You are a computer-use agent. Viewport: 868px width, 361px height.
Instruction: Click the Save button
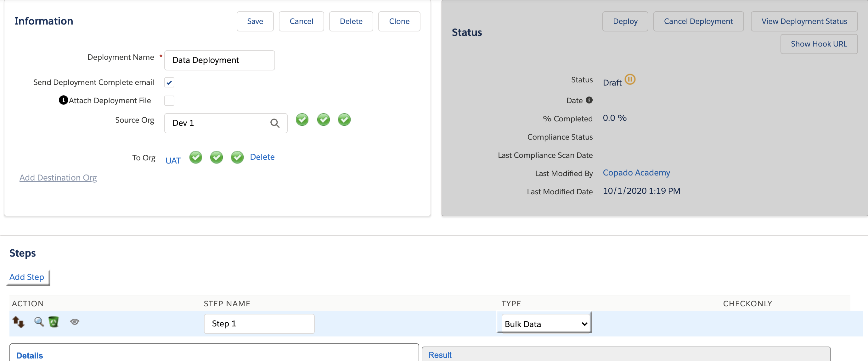pyautogui.click(x=255, y=22)
